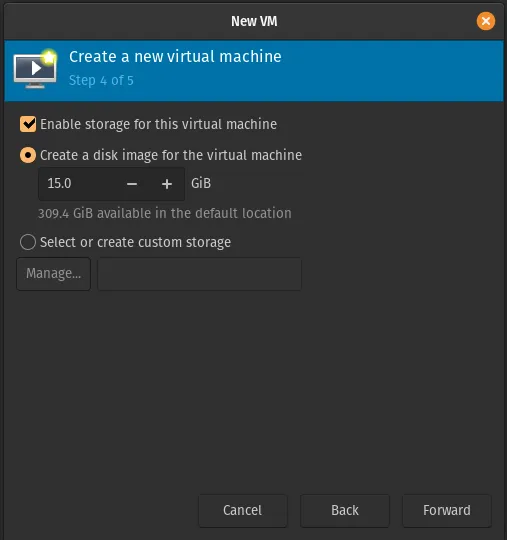
Task: Choose the 'Select or create custom storage' radio button
Action: pyautogui.click(x=28, y=242)
